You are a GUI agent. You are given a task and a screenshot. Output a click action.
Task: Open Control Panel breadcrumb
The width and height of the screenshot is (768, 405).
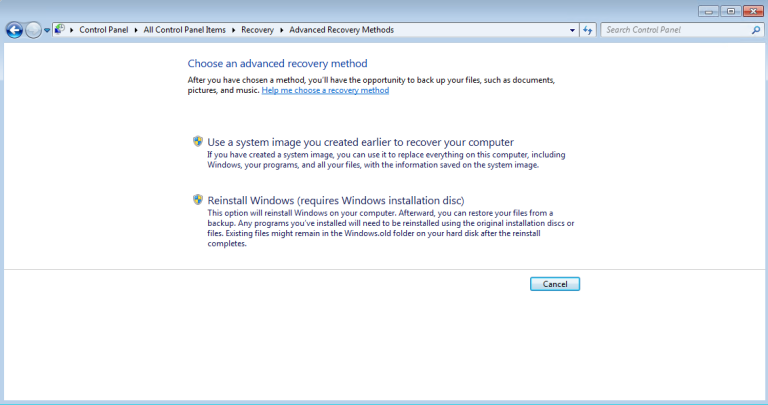pyautogui.click(x=103, y=30)
